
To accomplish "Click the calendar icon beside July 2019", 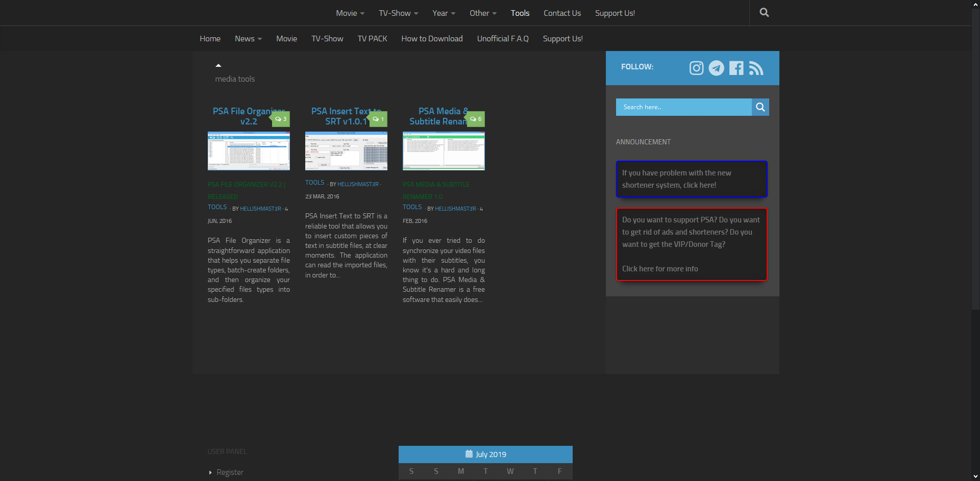I will [469, 453].
